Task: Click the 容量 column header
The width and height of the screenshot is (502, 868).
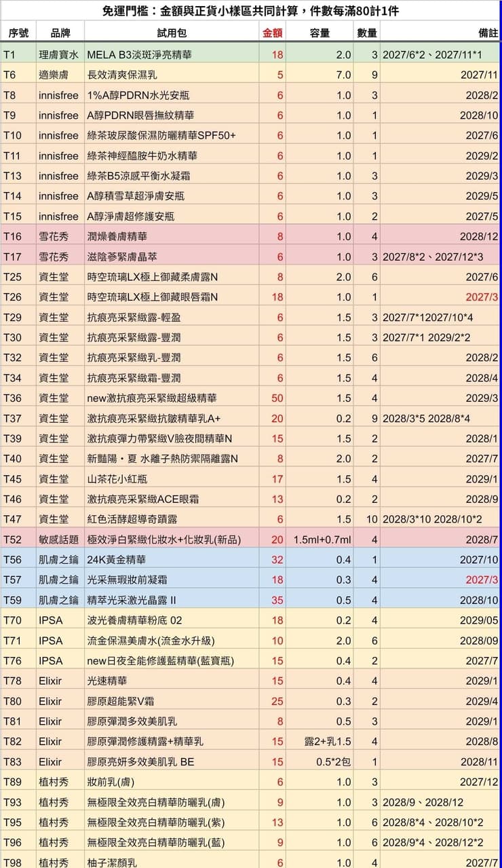Action: (320, 33)
